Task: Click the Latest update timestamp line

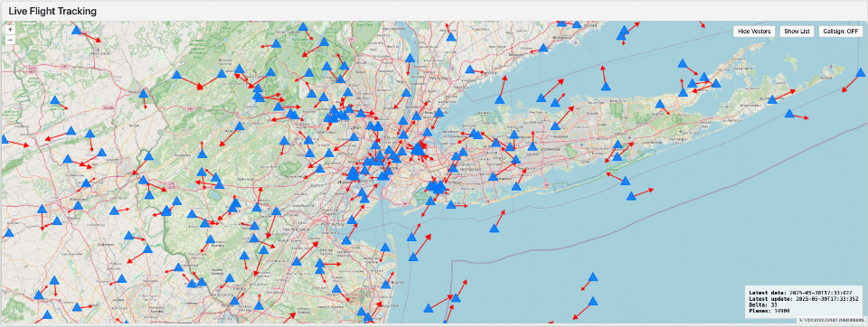Action: click(804, 298)
